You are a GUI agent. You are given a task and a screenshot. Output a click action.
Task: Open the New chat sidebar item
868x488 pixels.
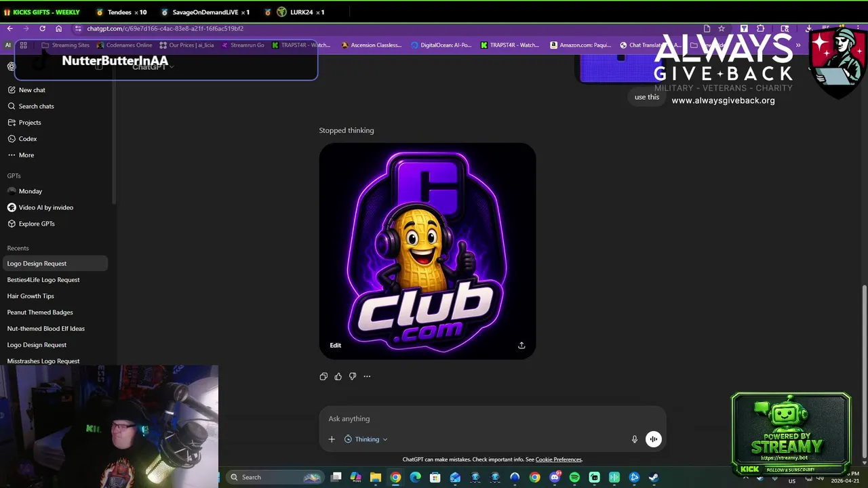coord(54,90)
